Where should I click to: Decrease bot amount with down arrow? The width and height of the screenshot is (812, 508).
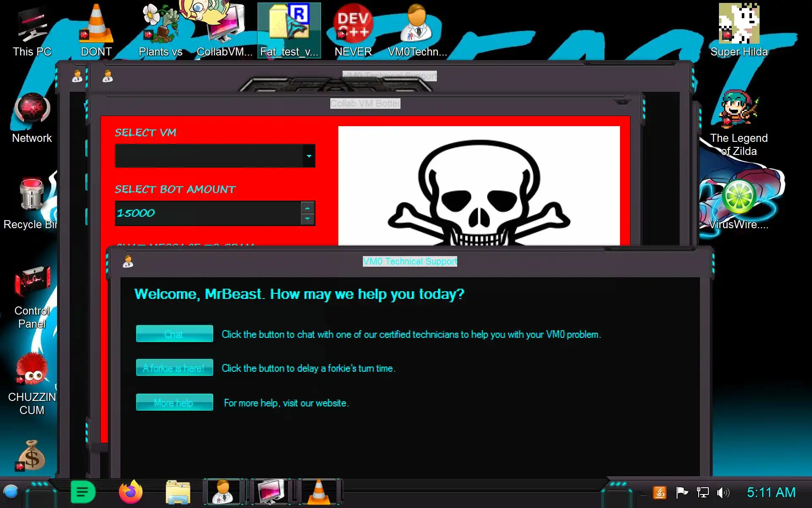coord(307,219)
